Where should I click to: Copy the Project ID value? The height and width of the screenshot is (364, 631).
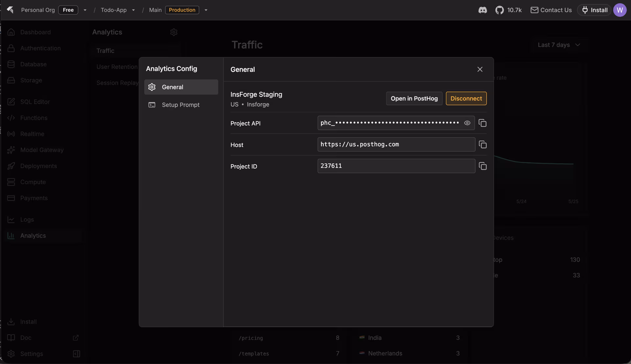pos(482,166)
